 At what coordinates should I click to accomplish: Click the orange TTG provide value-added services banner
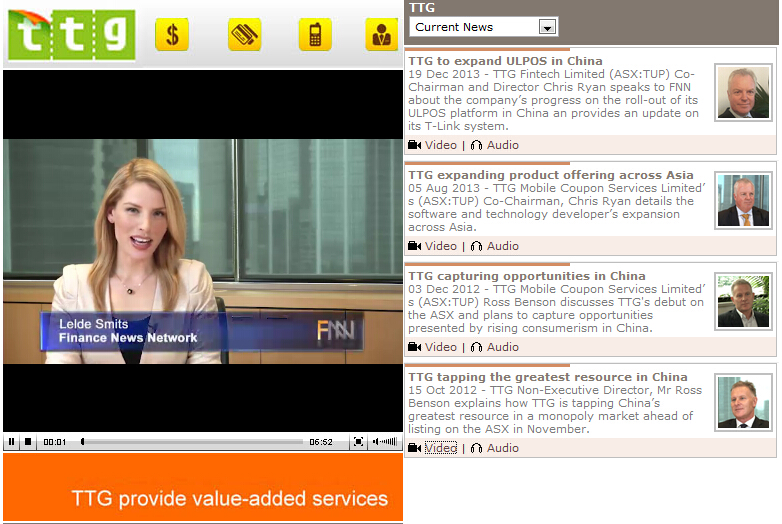(x=203, y=487)
